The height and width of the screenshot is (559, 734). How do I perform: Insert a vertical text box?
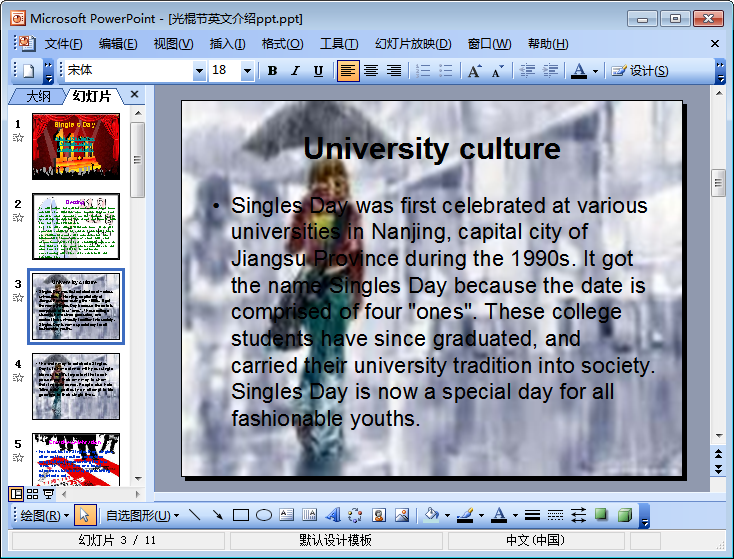[x=309, y=515]
